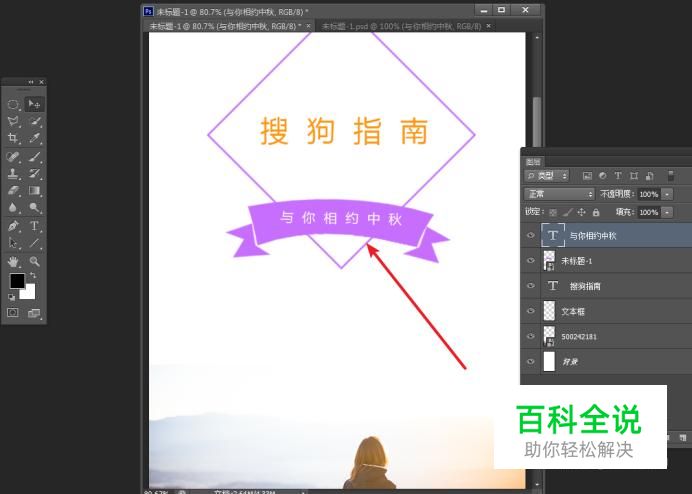Select the Eraser tool
Viewport: 692px width, 494px height.
pyautogui.click(x=13, y=190)
